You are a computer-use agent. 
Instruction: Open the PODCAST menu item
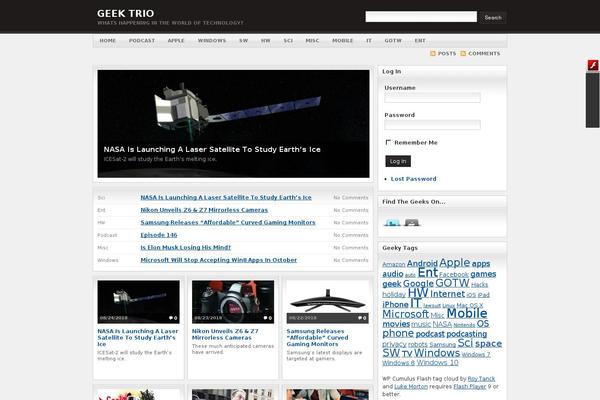(x=142, y=41)
